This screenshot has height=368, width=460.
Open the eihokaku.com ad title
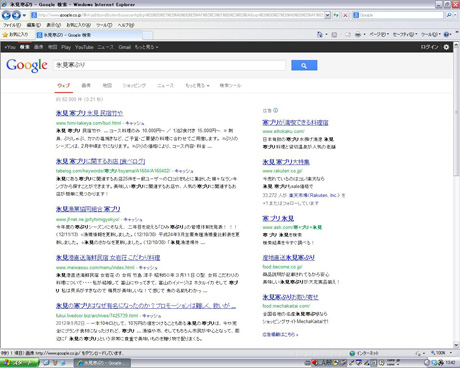click(x=295, y=122)
